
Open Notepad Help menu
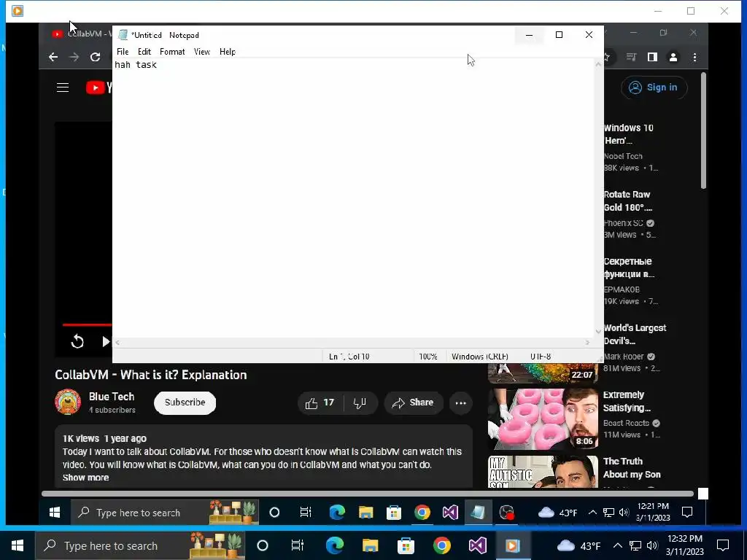(228, 52)
